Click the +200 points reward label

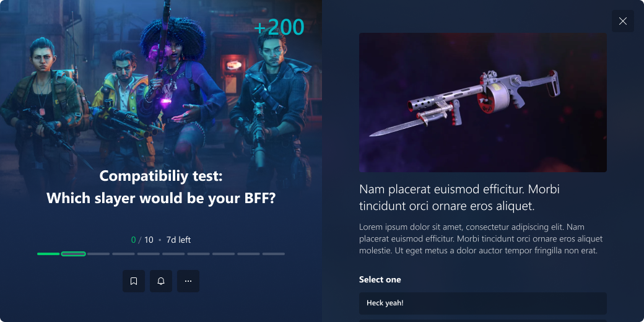[x=279, y=27]
